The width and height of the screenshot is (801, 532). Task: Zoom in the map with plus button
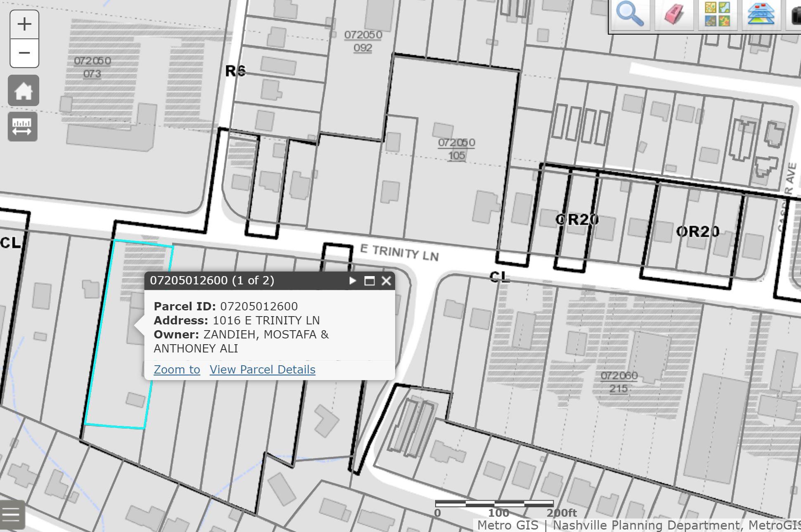24,24
